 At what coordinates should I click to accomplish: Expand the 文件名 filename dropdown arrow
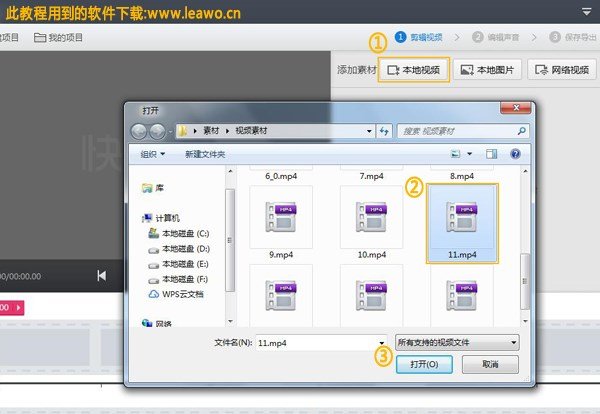(382, 342)
